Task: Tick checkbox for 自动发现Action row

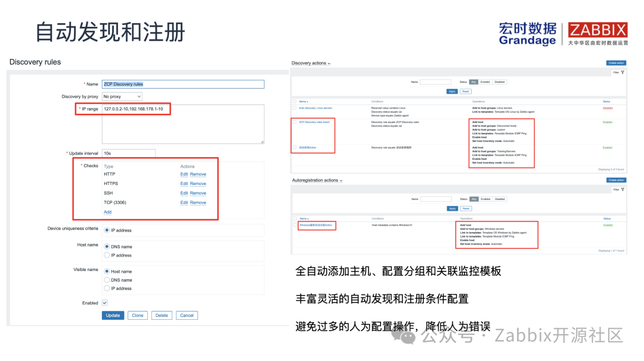Action: tap(295, 147)
